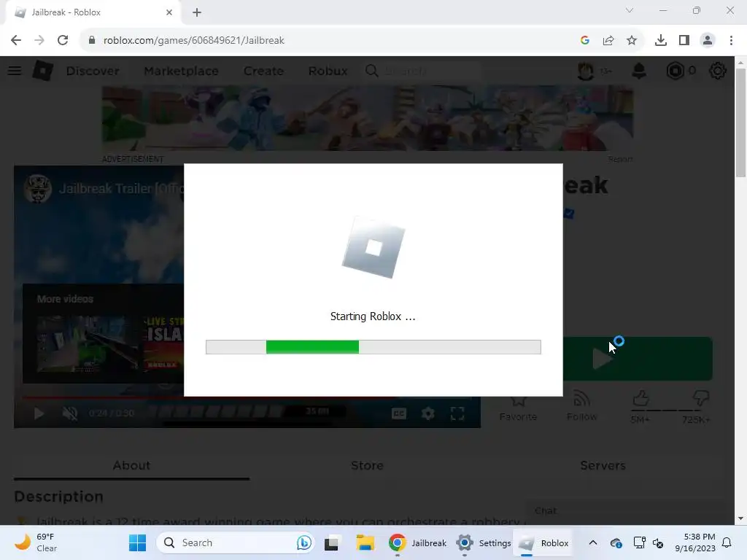Open Task View on the taskbar
Screen dimensions: 747x560
tap(332, 542)
